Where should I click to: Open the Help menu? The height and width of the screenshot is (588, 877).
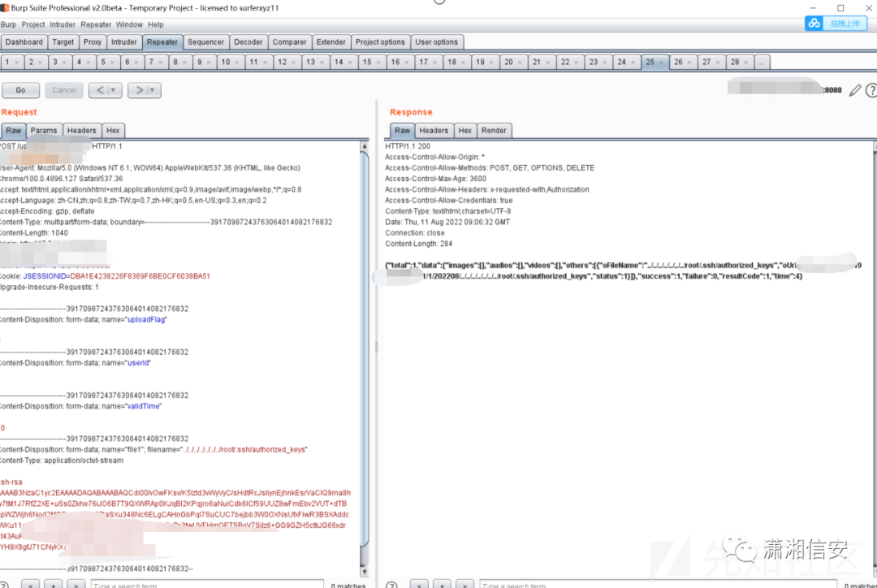click(x=155, y=24)
